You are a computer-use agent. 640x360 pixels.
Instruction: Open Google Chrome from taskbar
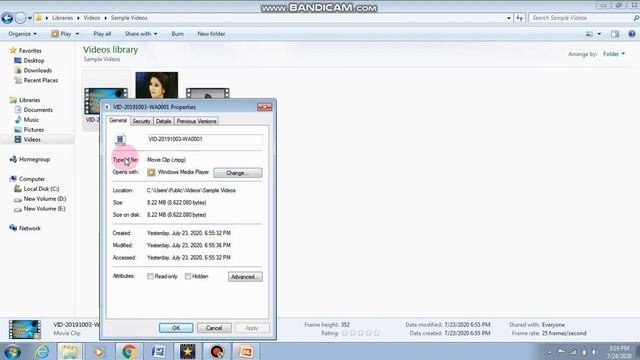(129, 351)
